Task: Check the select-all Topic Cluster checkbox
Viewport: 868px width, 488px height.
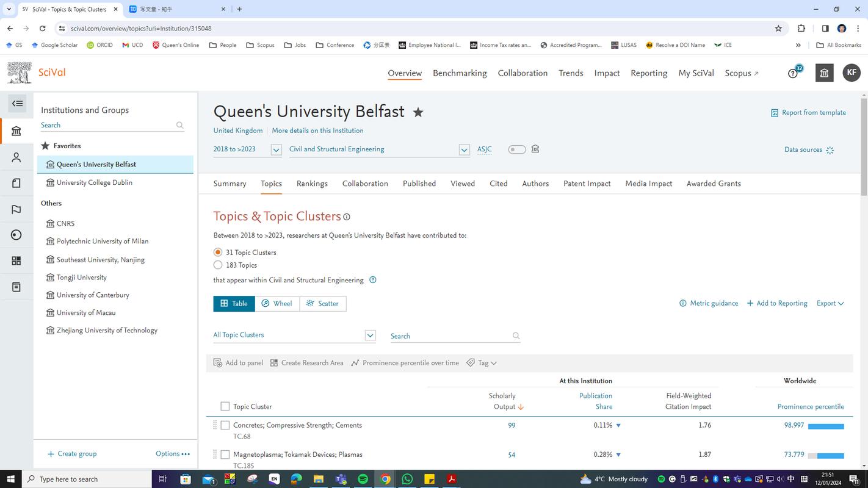Action: 225,406
